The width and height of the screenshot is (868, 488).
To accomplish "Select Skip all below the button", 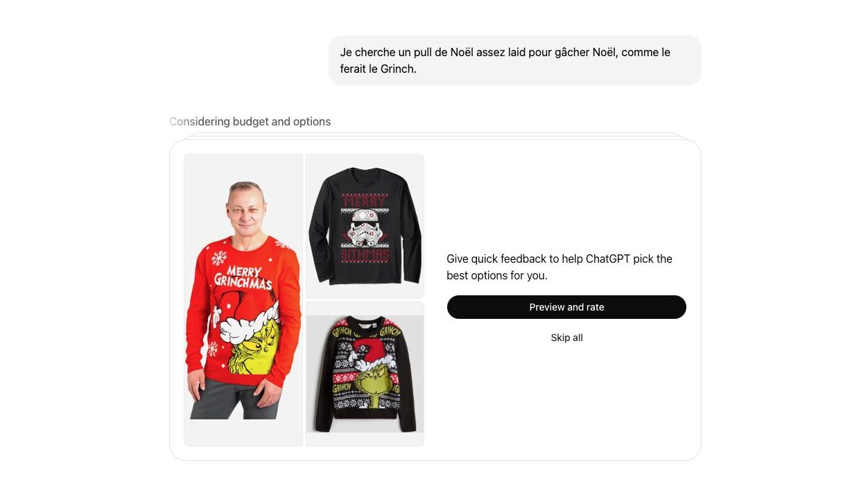I will pyautogui.click(x=566, y=338).
